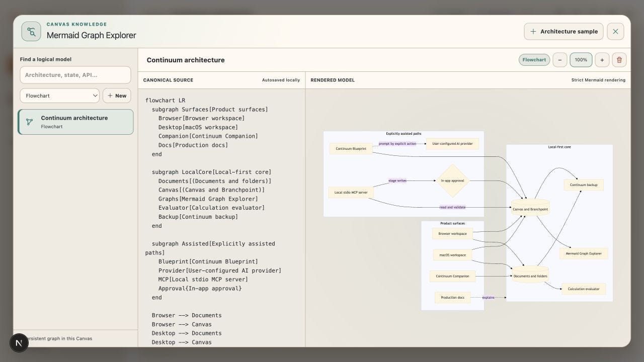Click the In-app approval diamond node
644x362 pixels.
[452, 180]
